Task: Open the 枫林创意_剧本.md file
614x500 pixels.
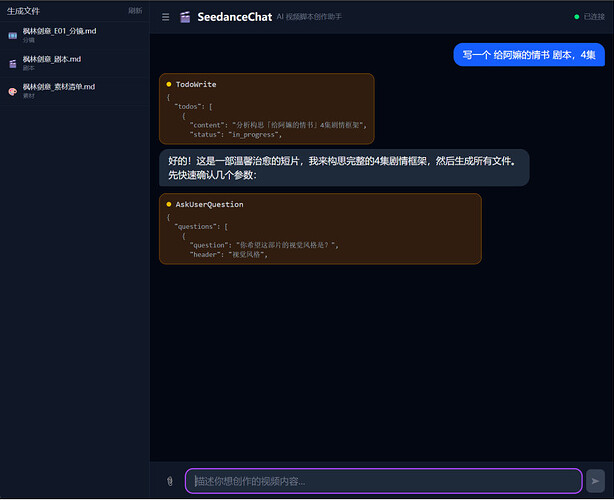Action: point(74,63)
